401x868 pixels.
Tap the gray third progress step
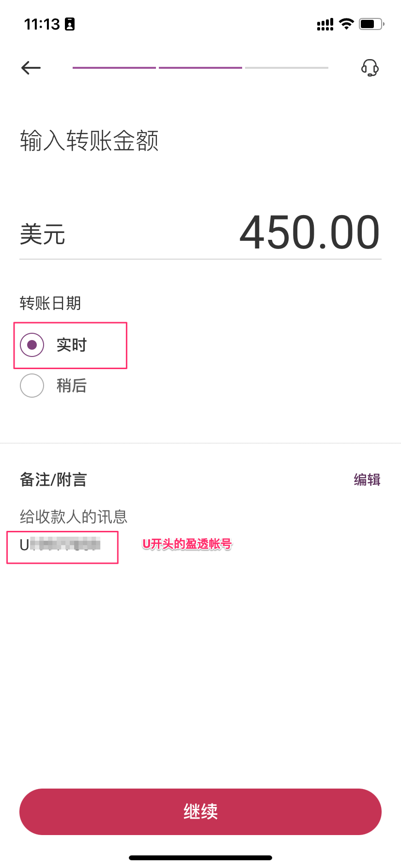click(x=287, y=68)
